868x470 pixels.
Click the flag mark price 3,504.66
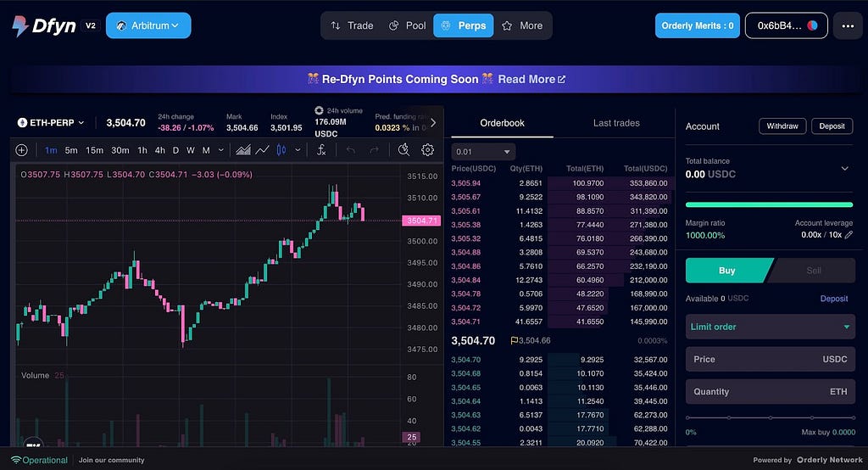(531, 340)
